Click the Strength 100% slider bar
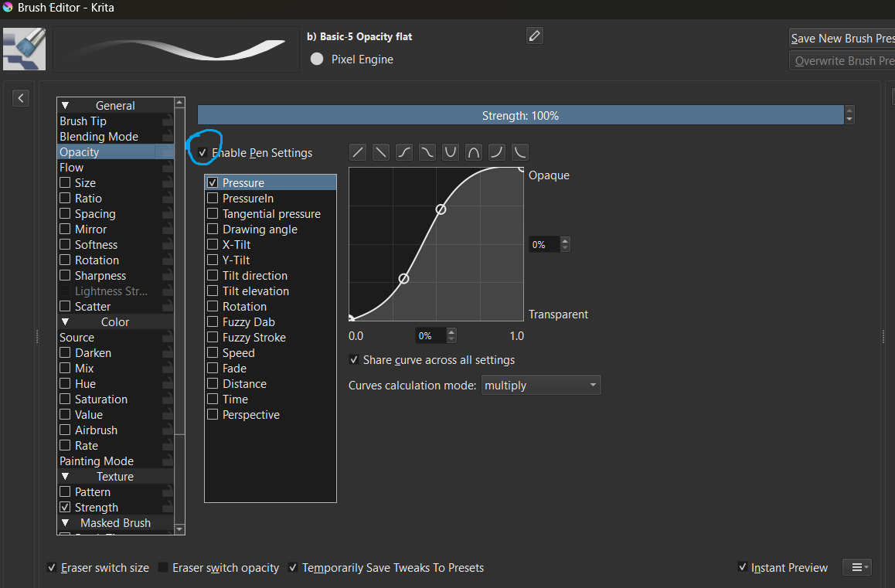This screenshot has width=895, height=588. coord(520,115)
